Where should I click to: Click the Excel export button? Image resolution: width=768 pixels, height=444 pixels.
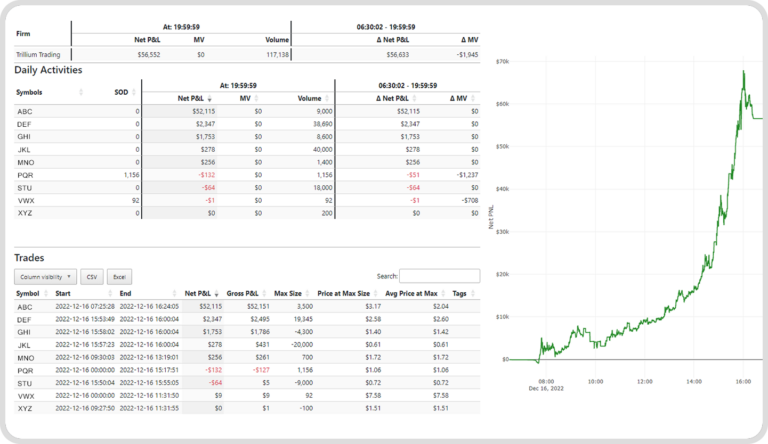pyautogui.click(x=119, y=276)
